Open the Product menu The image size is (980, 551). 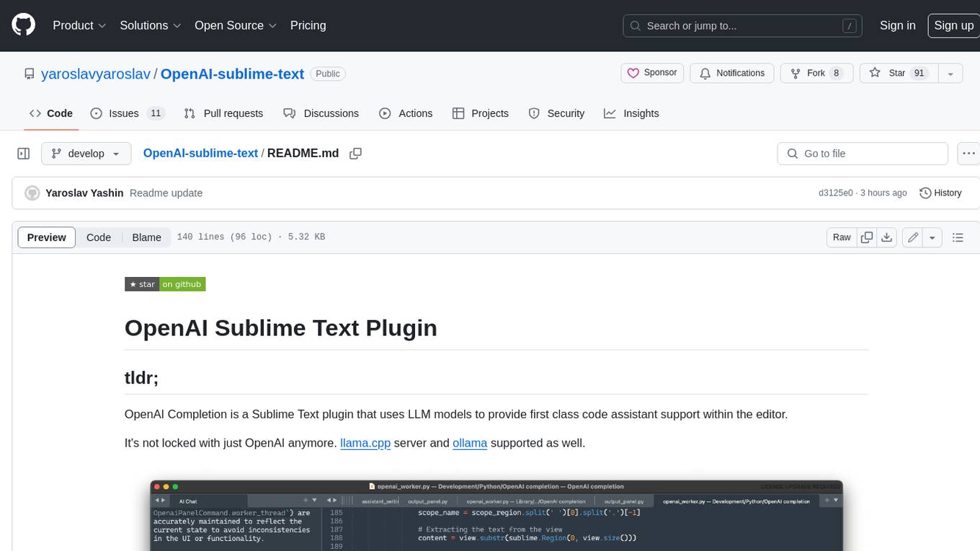point(79,25)
